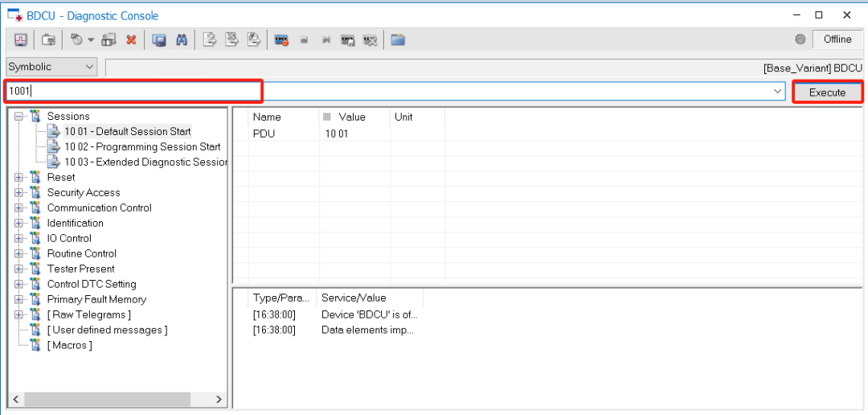Select the Primary Fault Memory item

[97, 299]
